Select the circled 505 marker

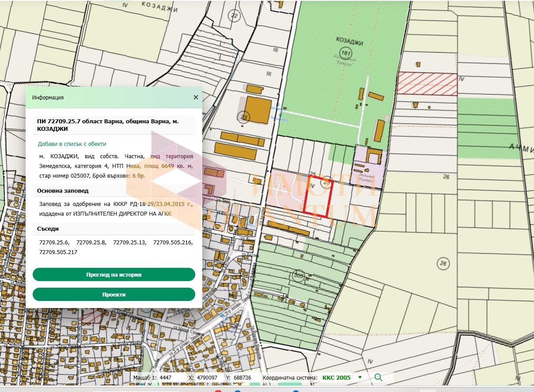[x=299, y=275]
